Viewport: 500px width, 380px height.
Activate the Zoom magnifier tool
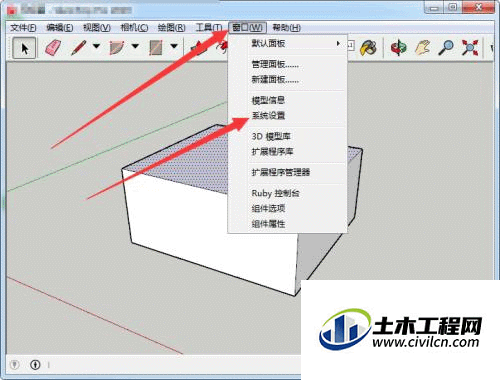[x=446, y=48]
